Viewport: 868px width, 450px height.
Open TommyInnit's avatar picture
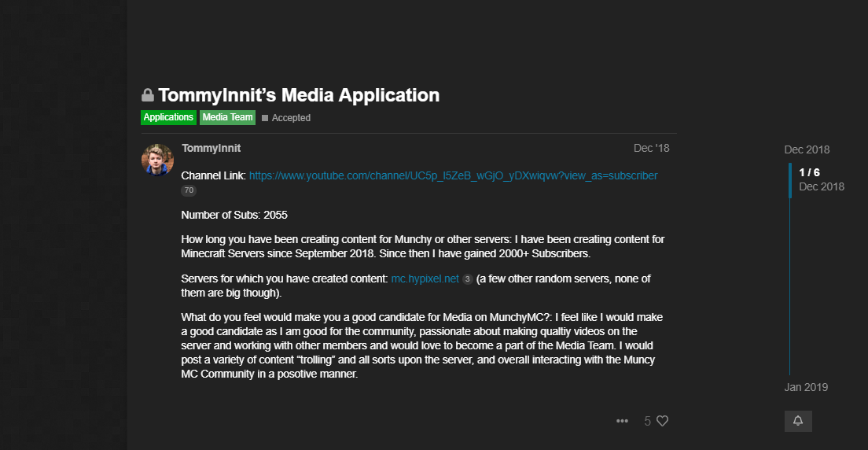click(x=157, y=160)
